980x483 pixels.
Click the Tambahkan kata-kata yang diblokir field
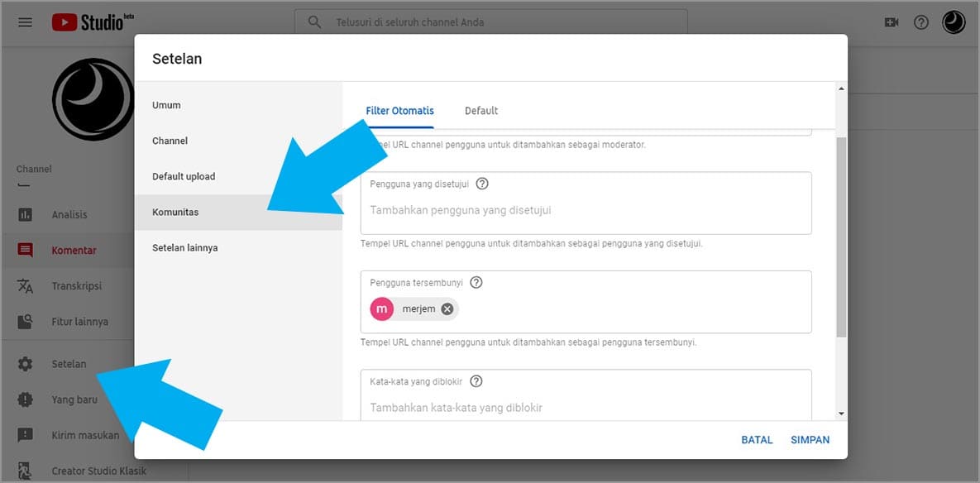click(586, 408)
